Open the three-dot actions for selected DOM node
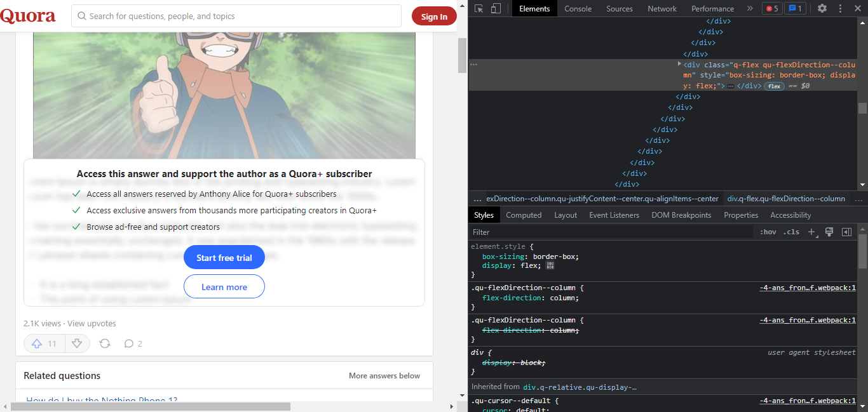This screenshot has height=412, width=868. 473,64
